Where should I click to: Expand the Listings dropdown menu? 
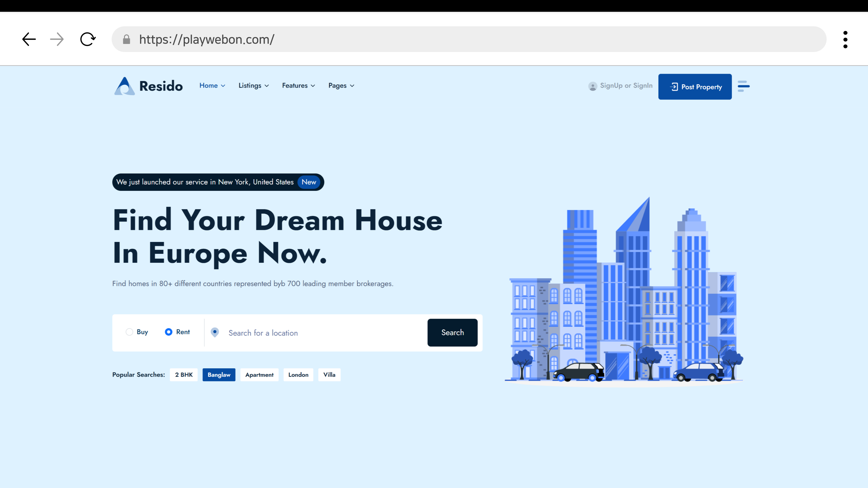(254, 86)
